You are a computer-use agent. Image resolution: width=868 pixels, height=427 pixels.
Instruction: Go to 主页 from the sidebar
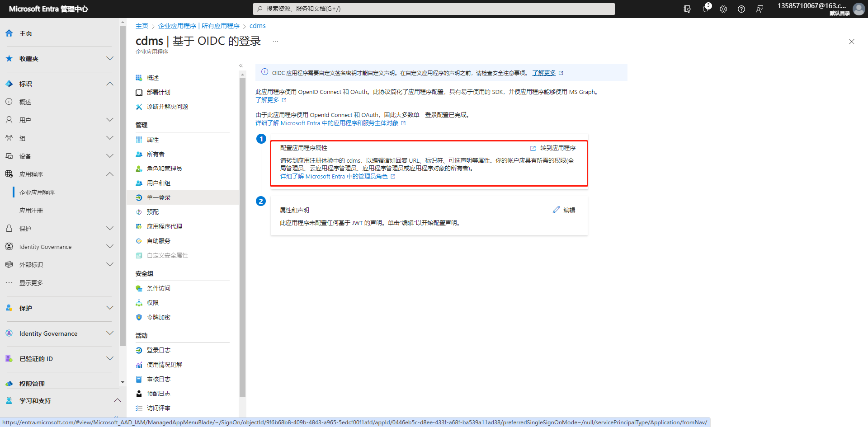(25, 33)
